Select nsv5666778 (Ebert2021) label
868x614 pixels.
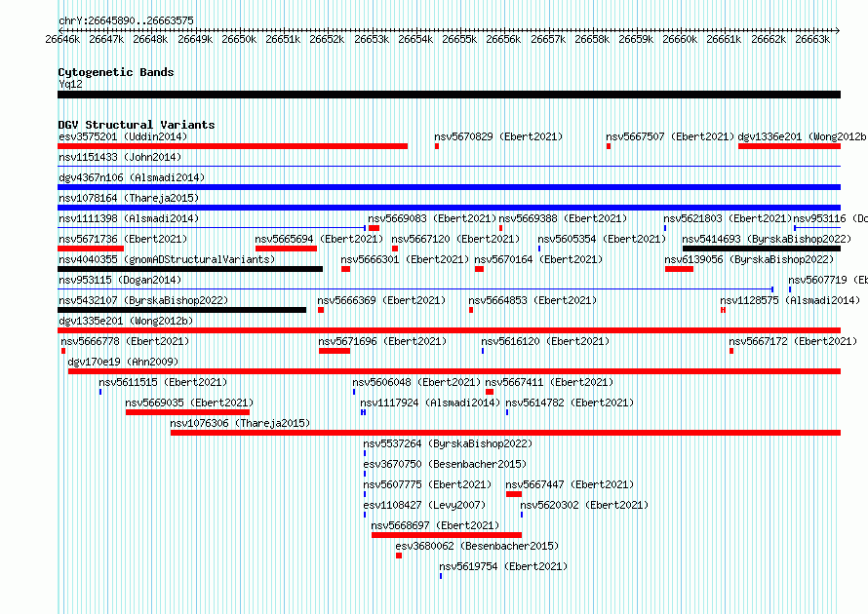[x=125, y=341]
